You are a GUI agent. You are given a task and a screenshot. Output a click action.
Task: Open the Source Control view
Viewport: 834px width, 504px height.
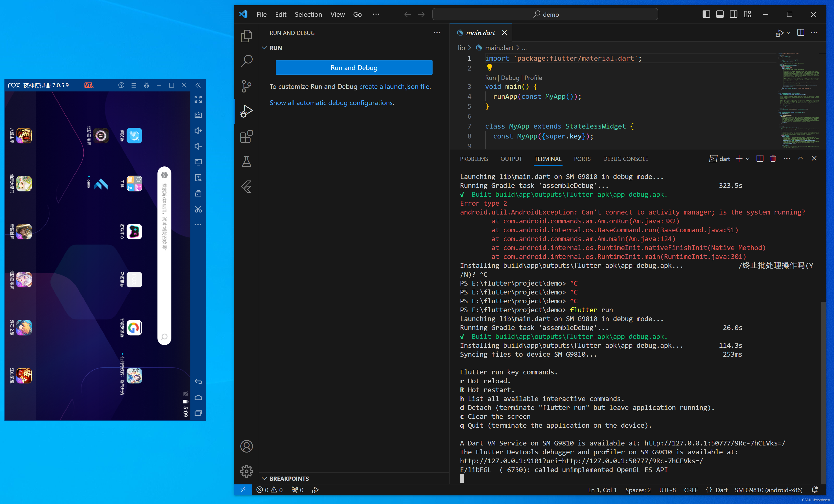(246, 86)
